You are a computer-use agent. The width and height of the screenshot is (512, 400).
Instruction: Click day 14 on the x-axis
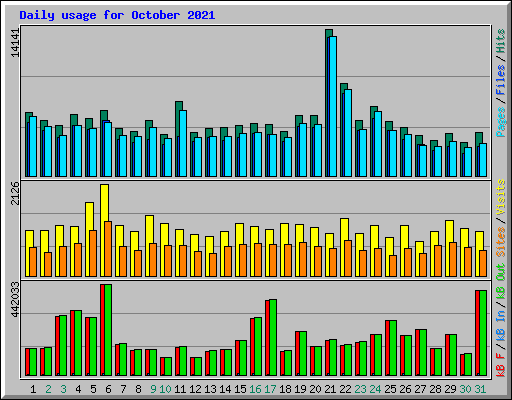(225, 389)
